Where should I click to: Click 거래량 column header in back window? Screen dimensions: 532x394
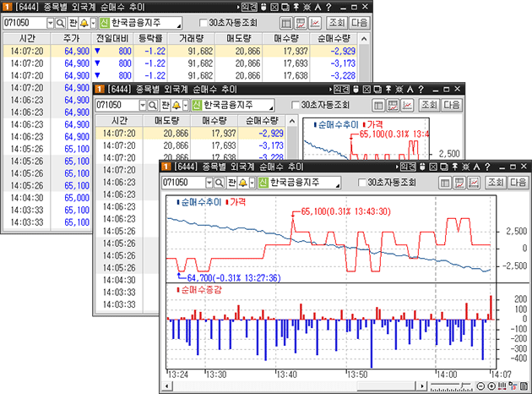pyautogui.click(x=192, y=38)
